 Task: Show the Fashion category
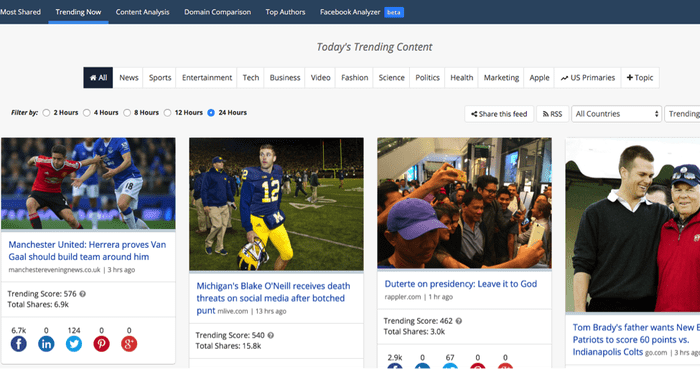pos(354,78)
